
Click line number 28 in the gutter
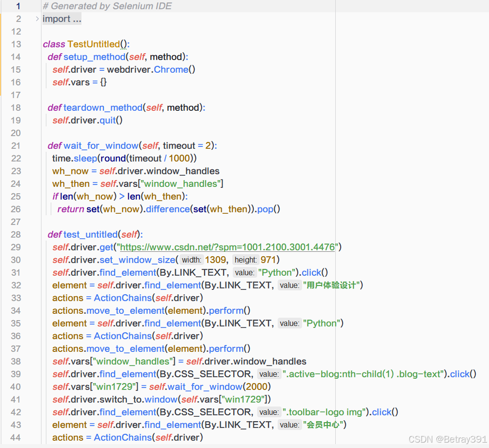click(16, 234)
